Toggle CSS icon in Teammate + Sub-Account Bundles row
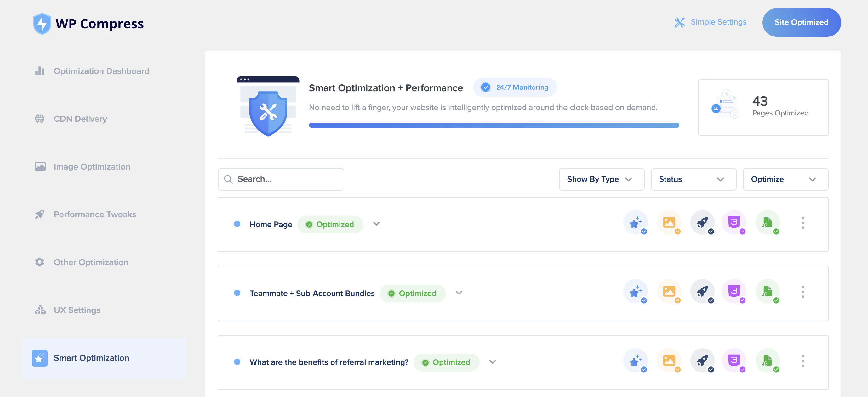868x397 pixels. pos(734,292)
